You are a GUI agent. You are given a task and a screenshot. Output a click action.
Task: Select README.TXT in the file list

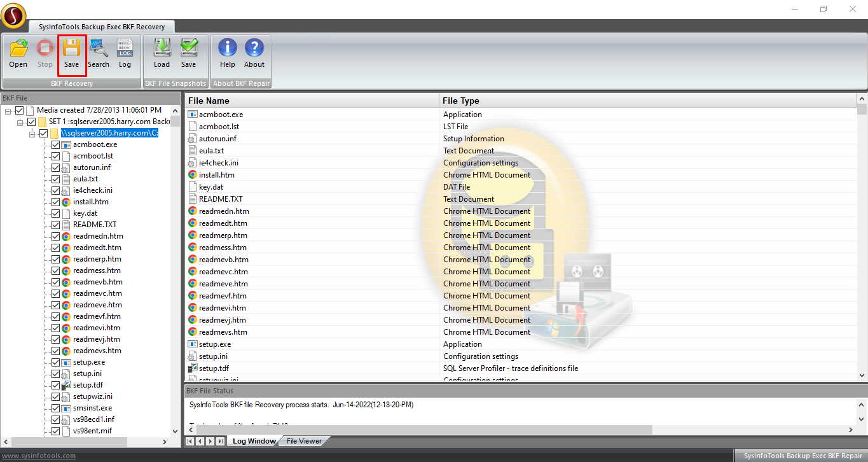(221, 199)
